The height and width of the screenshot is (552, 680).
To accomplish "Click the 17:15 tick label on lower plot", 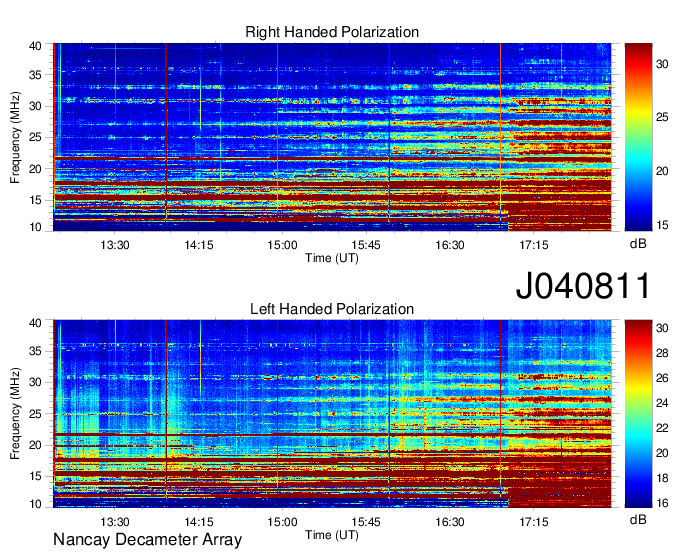I will click(534, 522).
